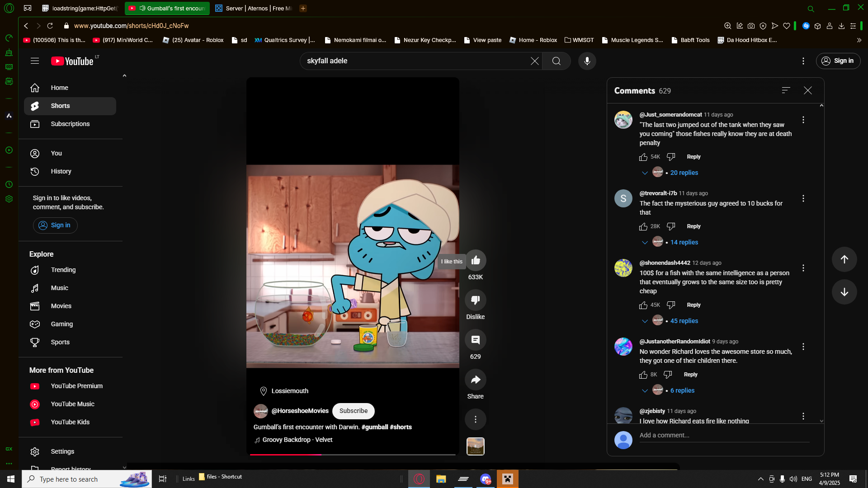
Task: Open Subscriptions in the sidebar
Action: point(70,124)
